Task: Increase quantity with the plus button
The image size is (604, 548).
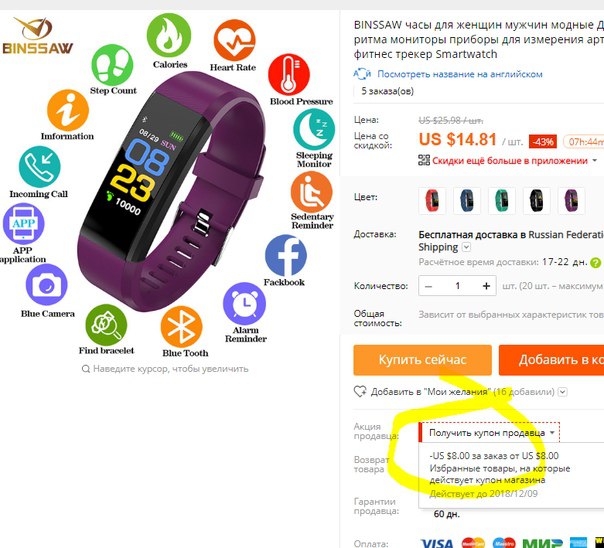Action: tap(486, 286)
